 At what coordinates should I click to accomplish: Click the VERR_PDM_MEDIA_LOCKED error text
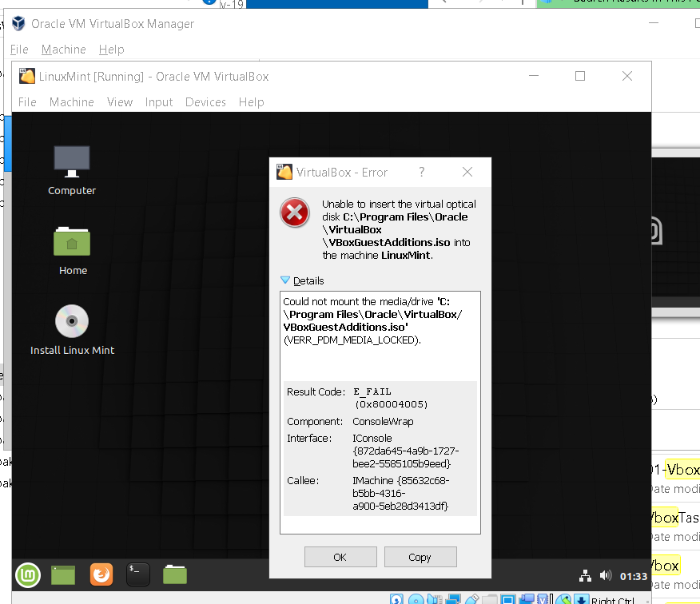click(352, 340)
